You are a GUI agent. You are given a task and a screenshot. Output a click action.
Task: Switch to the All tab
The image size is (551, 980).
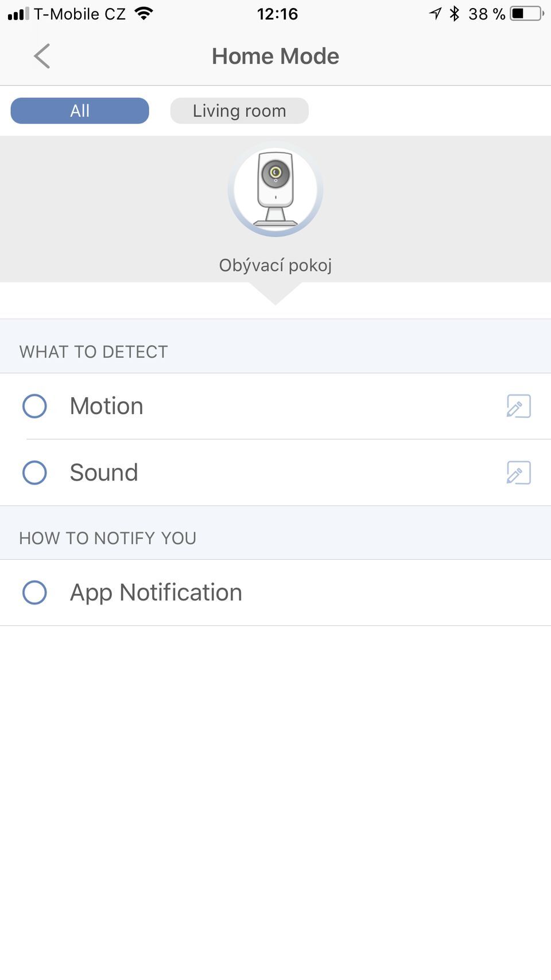[x=80, y=111]
